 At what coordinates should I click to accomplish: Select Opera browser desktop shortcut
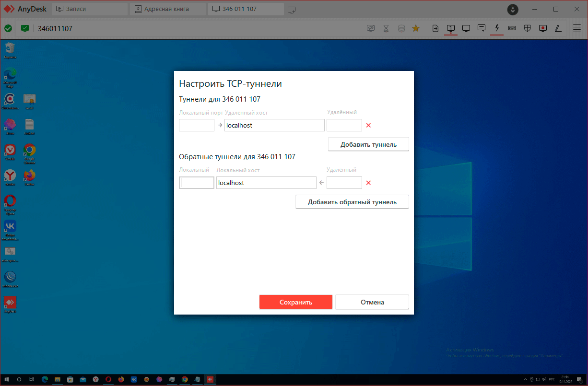(10, 203)
